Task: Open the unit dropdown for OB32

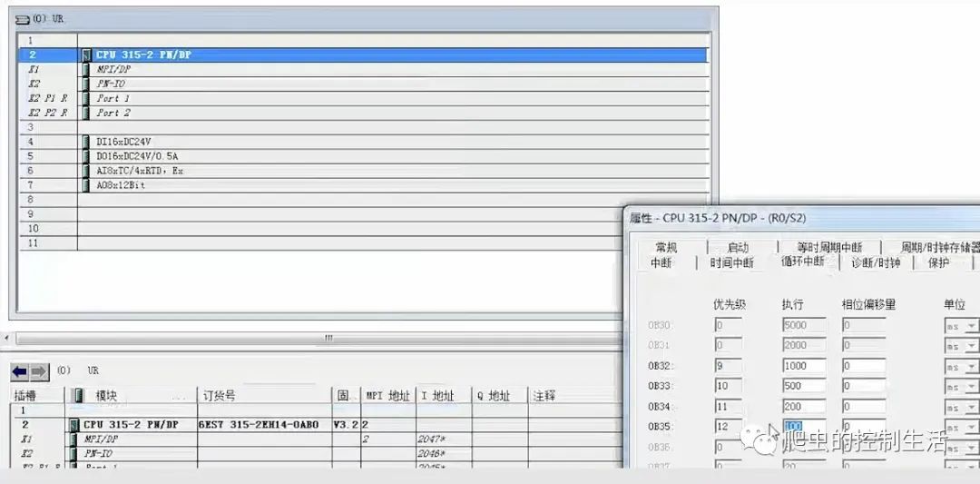Action: [971, 367]
